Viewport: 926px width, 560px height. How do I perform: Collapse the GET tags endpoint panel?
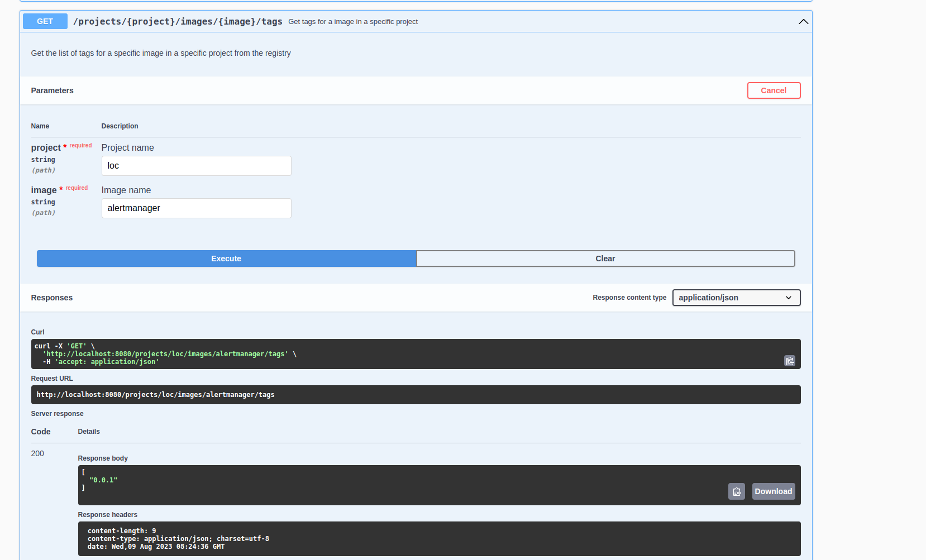(x=803, y=21)
